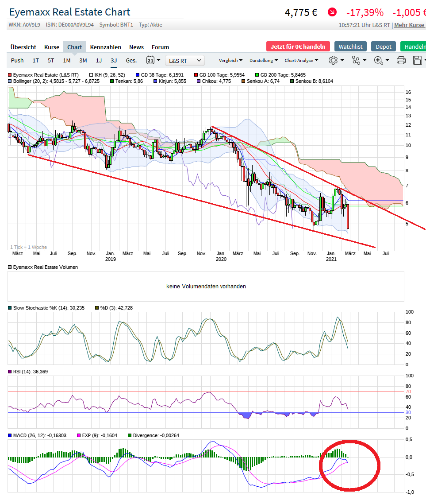Click the share/nodes toolbar icon

[356, 60]
